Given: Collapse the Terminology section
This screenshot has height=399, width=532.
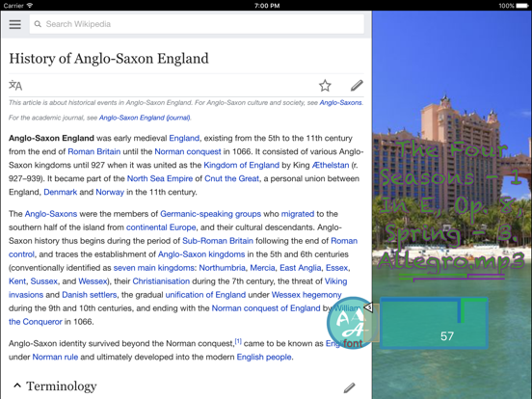Looking at the screenshot, I should tap(17, 386).
